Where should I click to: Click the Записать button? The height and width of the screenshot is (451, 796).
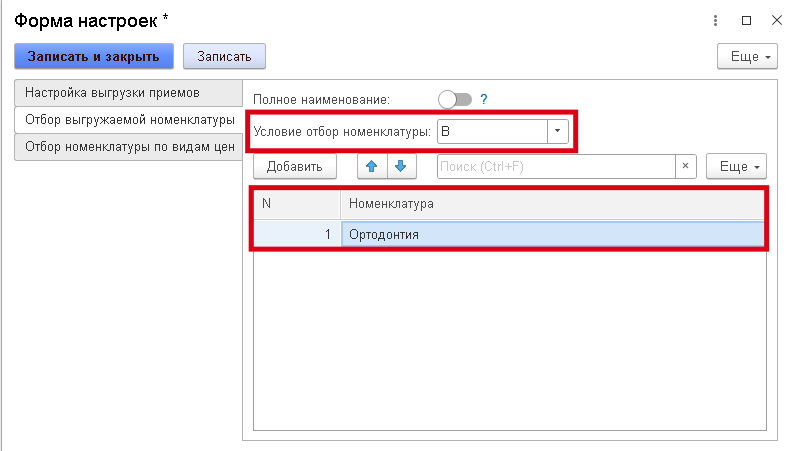(x=224, y=56)
